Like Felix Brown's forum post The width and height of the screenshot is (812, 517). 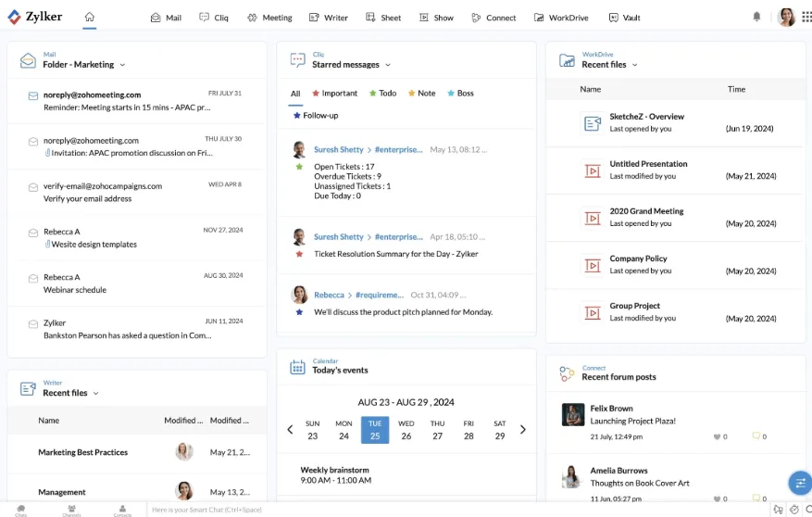pos(717,437)
